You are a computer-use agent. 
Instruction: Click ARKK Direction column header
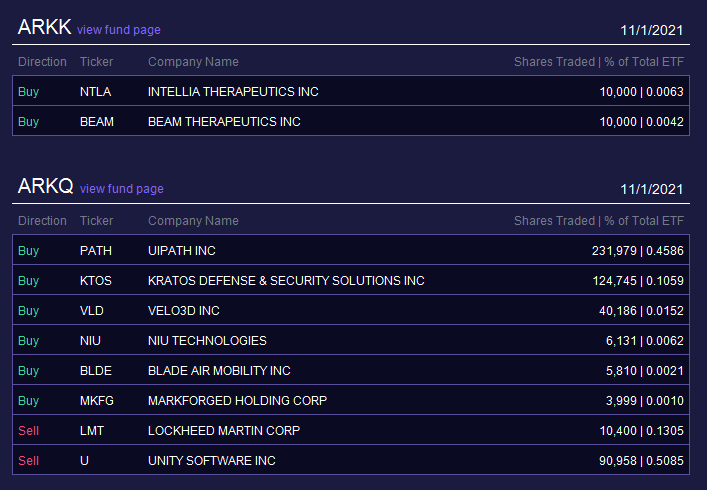(x=42, y=62)
